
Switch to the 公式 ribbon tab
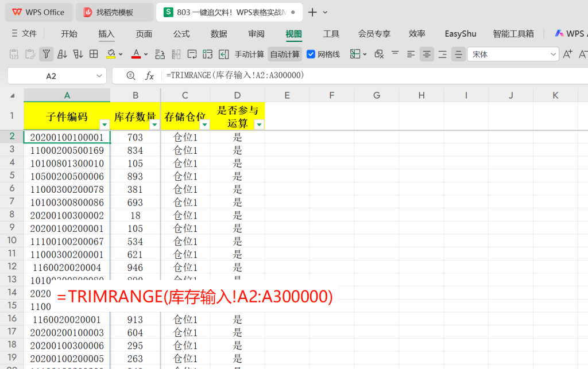[x=181, y=34]
